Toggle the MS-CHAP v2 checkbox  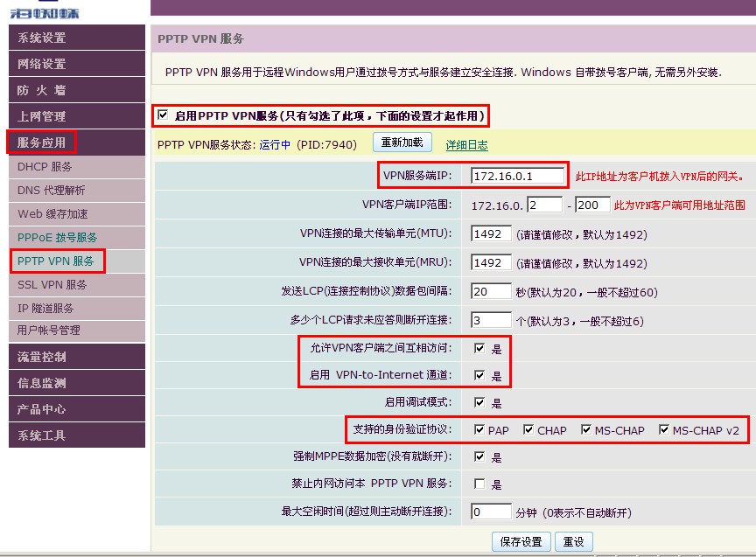[x=664, y=429]
